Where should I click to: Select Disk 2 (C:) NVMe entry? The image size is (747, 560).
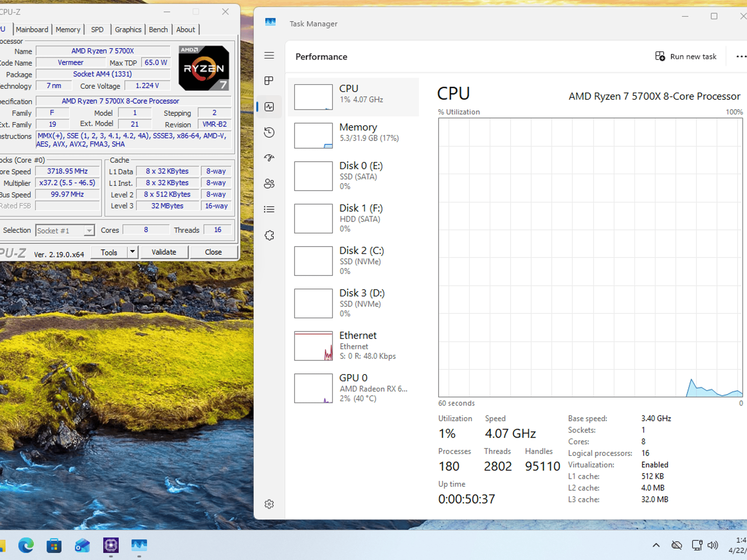point(353,261)
